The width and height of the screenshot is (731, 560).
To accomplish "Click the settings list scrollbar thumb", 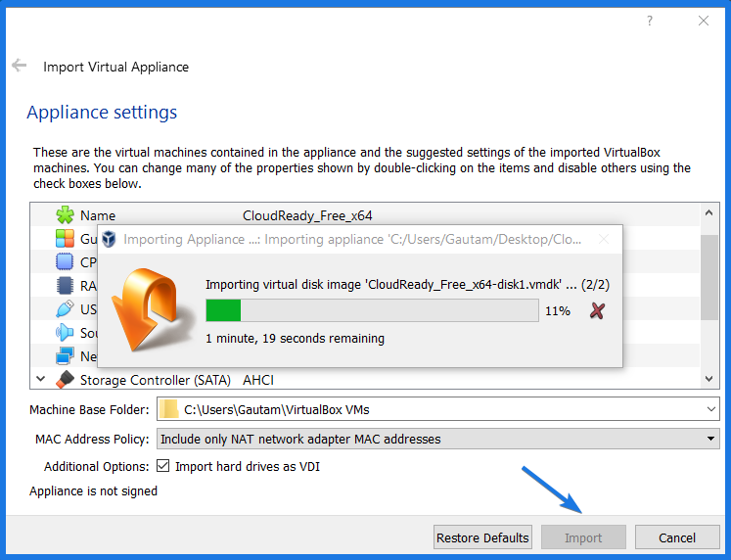I will click(x=709, y=277).
